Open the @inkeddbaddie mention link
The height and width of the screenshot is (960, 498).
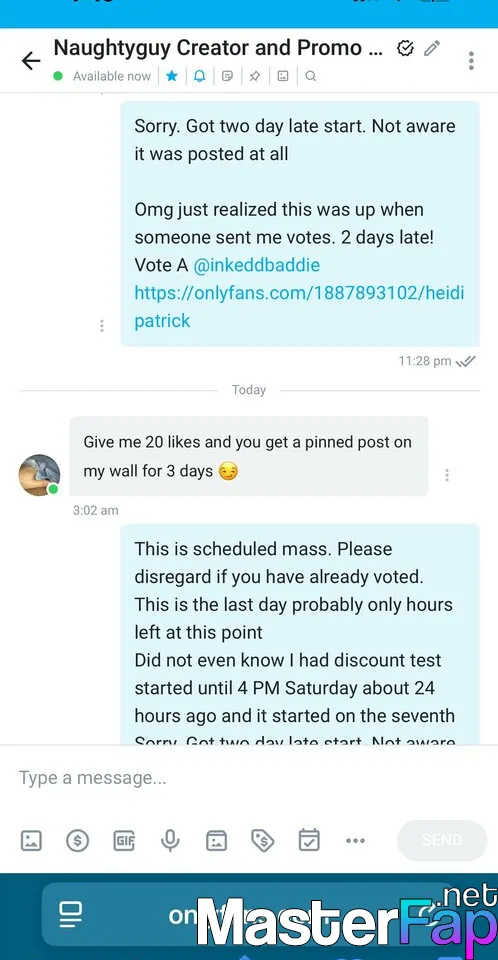257,265
